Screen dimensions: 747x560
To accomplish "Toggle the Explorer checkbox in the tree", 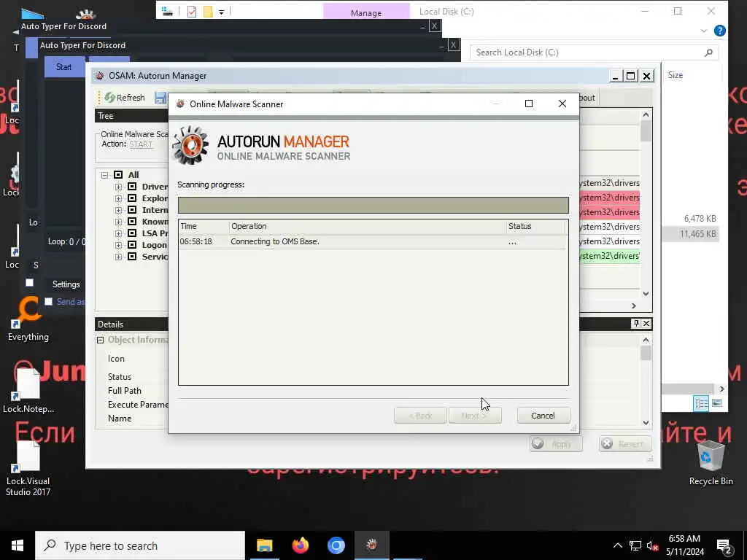I will 133,198.
